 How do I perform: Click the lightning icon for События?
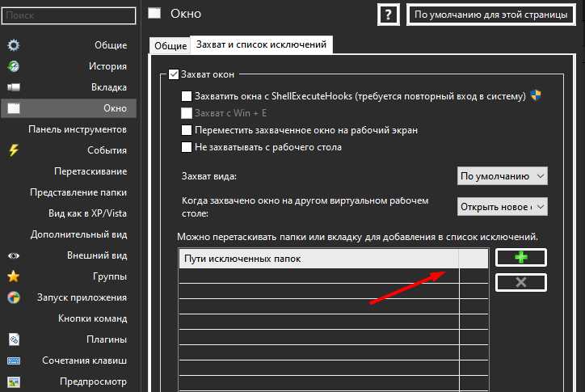tap(14, 150)
